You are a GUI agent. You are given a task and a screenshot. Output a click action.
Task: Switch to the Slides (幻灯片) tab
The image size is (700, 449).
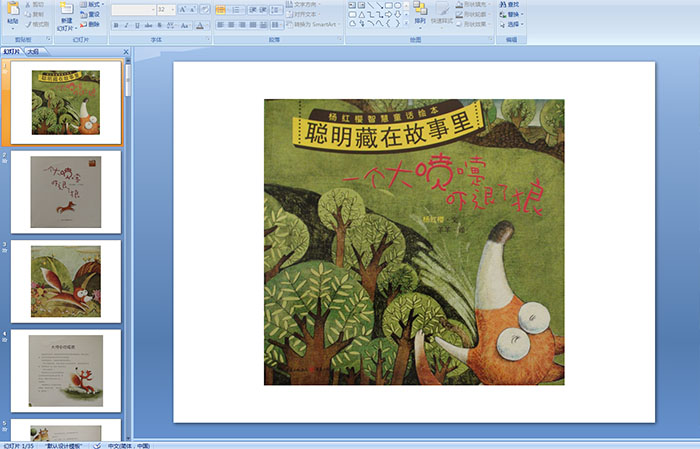pyautogui.click(x=13, y=51)
